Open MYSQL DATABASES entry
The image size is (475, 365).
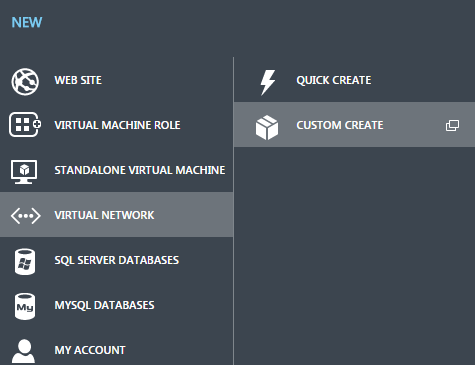pos(117,305)
